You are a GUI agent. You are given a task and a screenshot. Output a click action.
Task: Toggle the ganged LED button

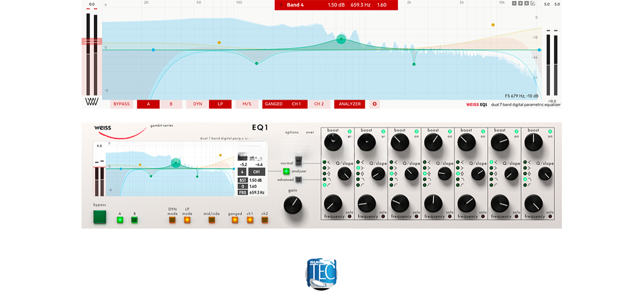[x=235, y=219]
